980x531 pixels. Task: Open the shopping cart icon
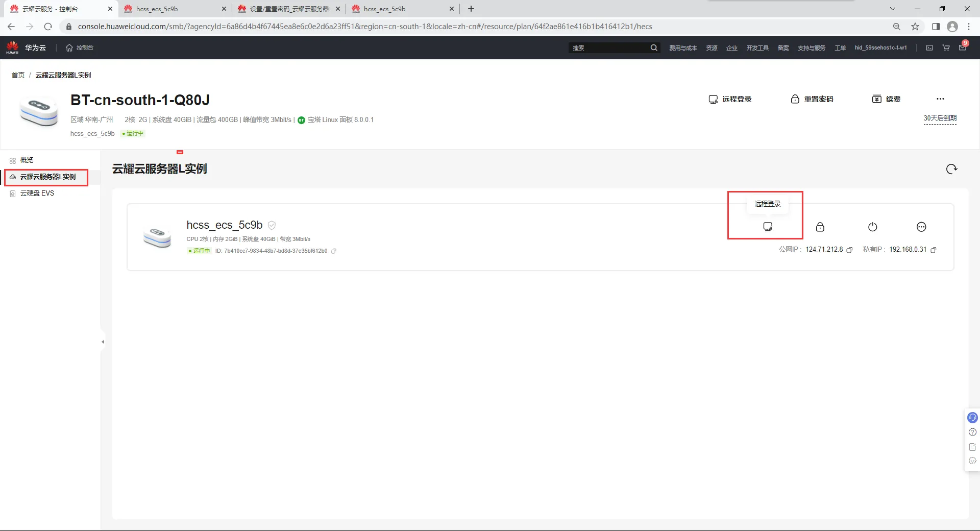click(x=946, y=47)
